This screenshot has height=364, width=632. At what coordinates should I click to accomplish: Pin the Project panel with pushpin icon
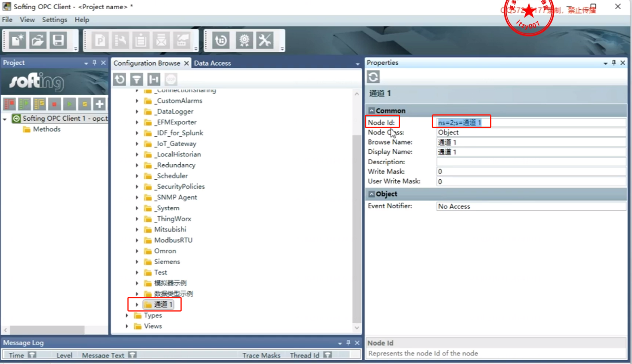(95, 63)
